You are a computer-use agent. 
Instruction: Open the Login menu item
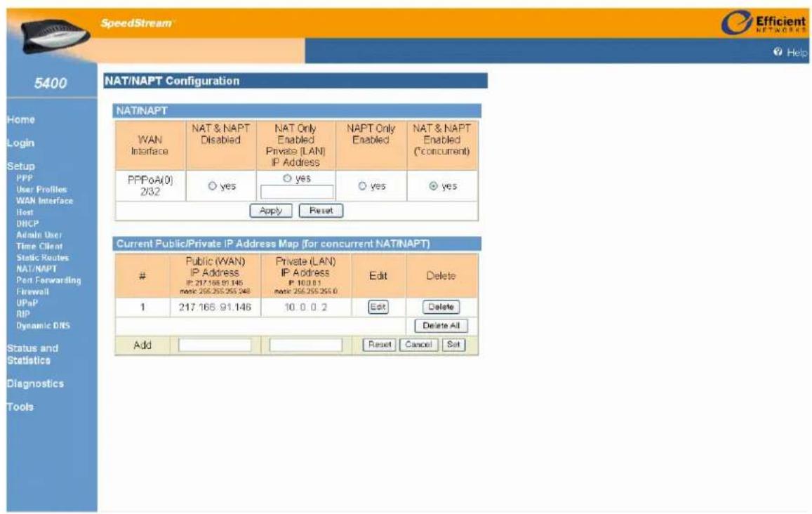(x=21, y=143)
